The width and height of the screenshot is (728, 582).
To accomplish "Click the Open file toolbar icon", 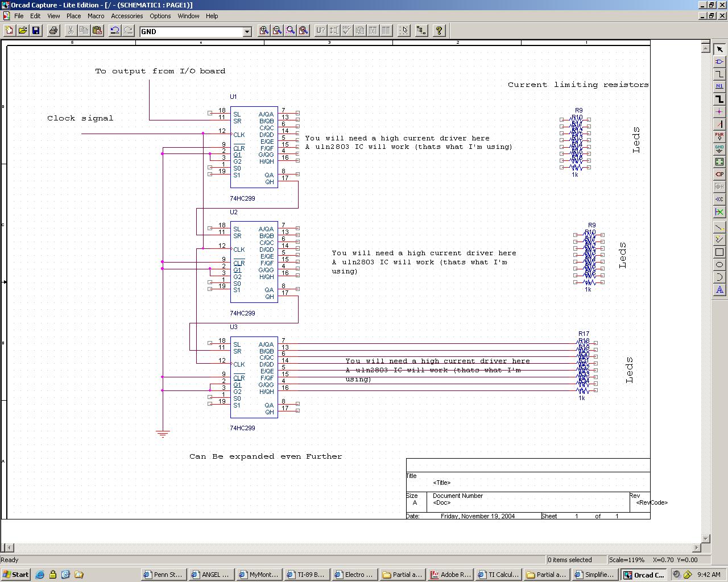I will 22,31.
